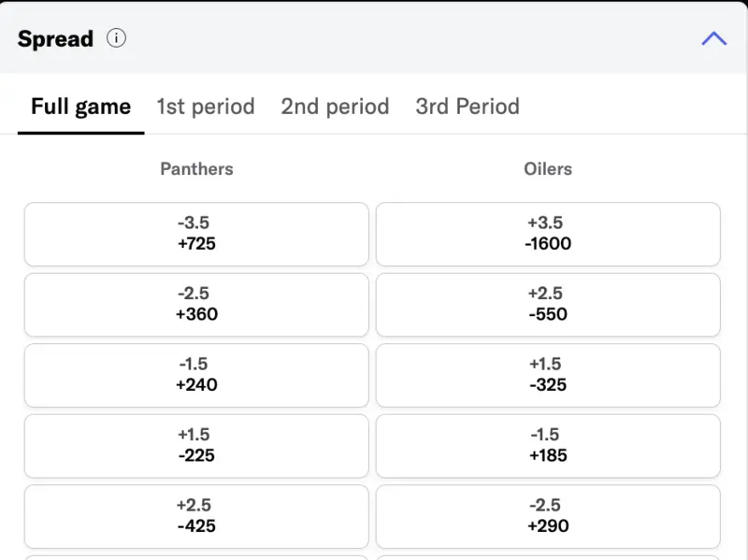Collapse the Spread section chevron

[713, 38]
